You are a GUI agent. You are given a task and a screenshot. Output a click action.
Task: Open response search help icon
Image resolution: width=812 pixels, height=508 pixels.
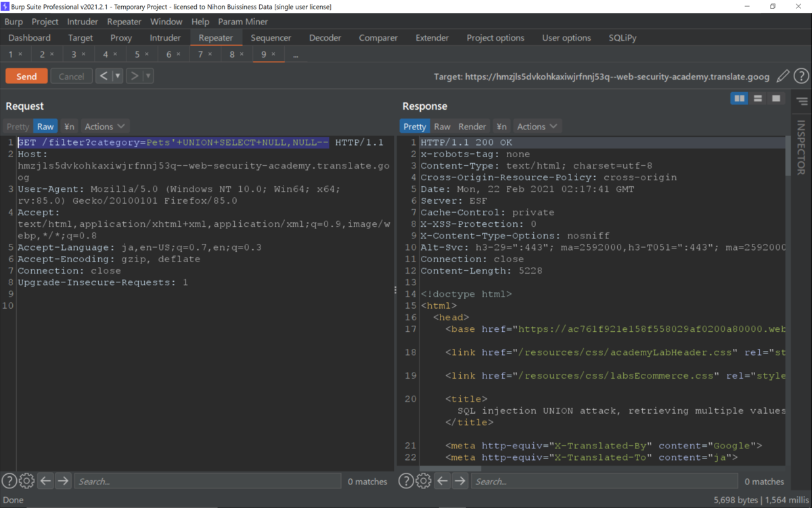point(405,481)
